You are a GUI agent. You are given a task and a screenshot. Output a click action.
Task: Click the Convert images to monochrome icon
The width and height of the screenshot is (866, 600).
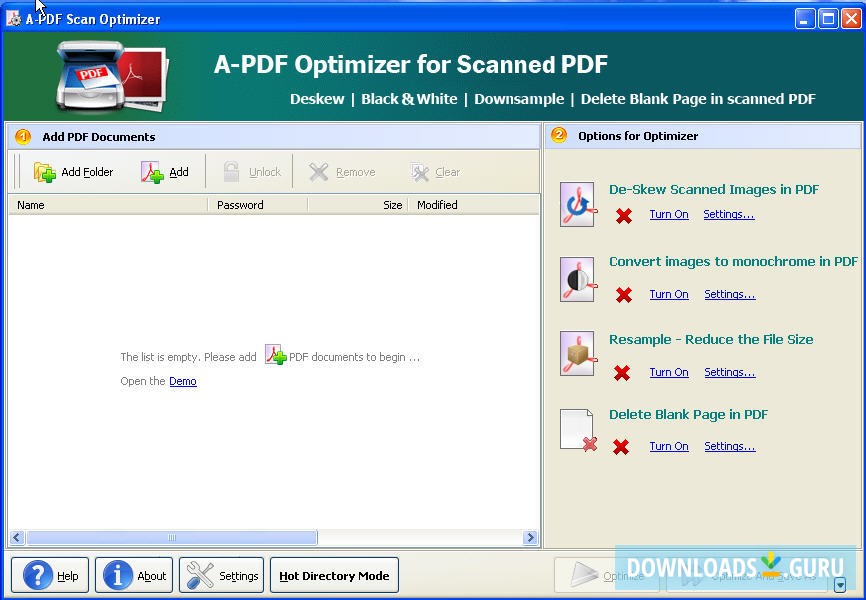pos(578,279)
